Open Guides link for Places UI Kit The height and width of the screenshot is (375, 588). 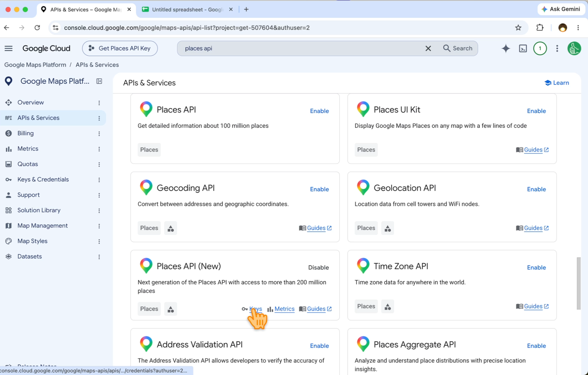532,150
